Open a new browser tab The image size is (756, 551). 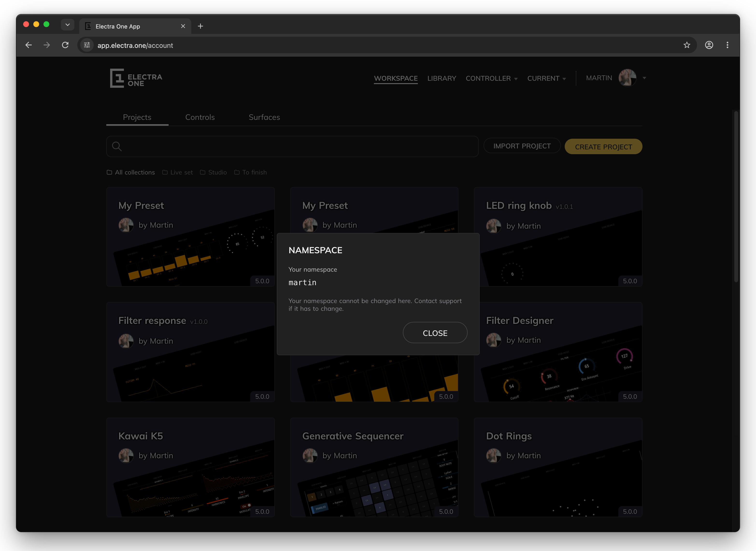point(200,26)
